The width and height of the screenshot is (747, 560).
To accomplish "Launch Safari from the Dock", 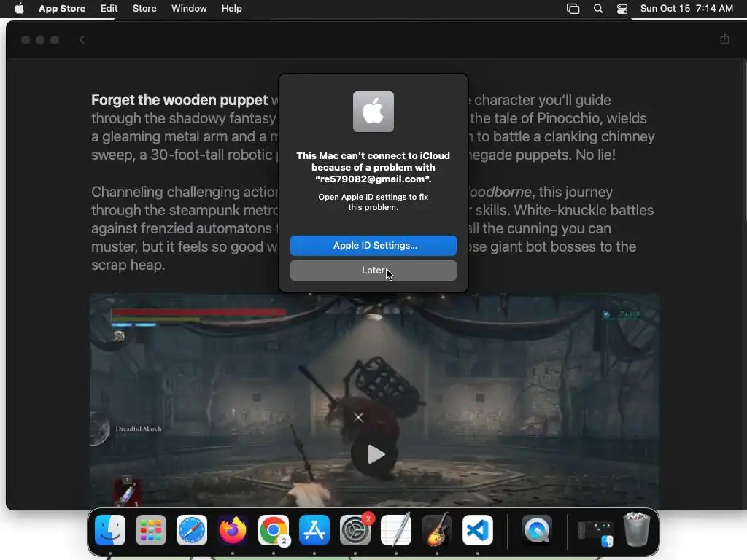I will tap(192, 530).
